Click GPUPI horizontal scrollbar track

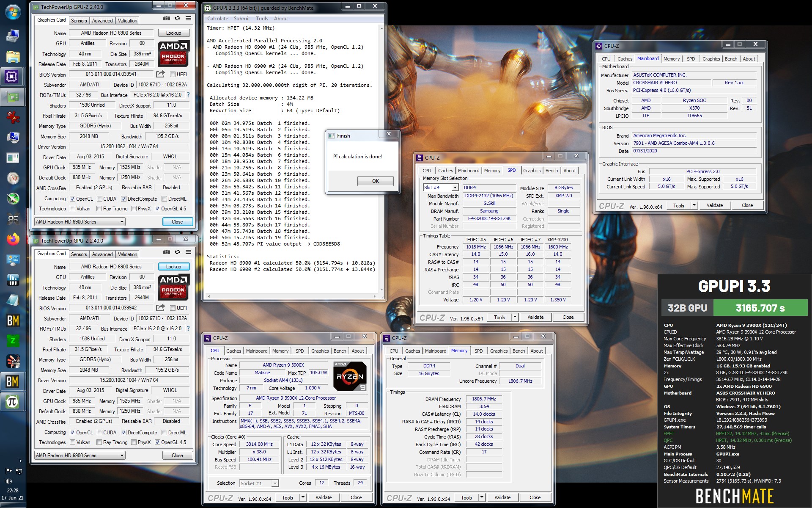point(291,296)
